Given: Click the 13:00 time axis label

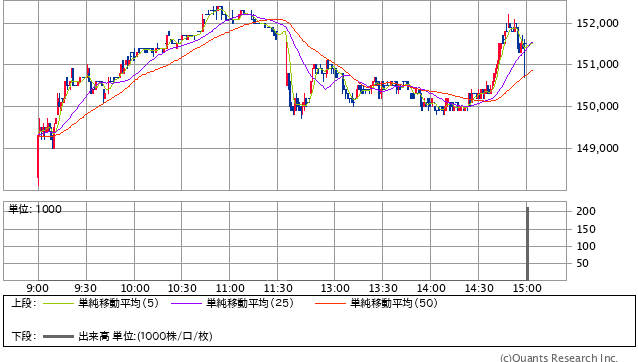Looking at the screenshot, I should coord(335,288).
